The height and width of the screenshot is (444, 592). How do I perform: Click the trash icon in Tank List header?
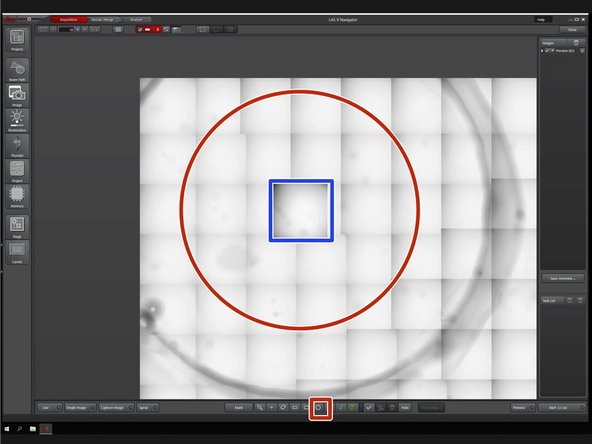[x=580, y=301]
